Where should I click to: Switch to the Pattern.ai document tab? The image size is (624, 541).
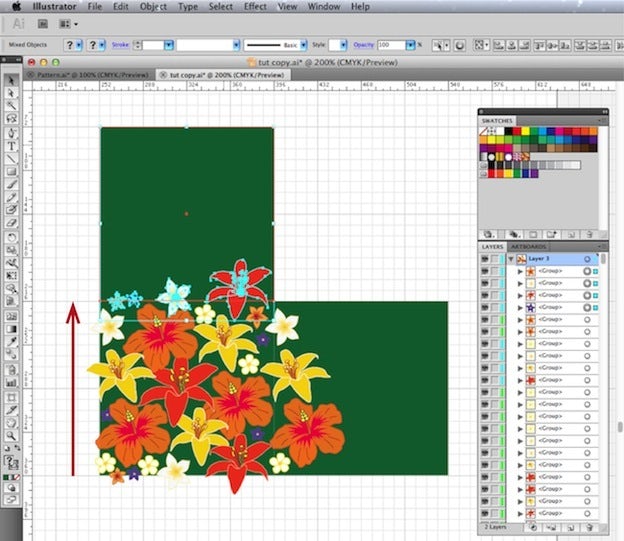pyautogui.click(x=89, y=75)
